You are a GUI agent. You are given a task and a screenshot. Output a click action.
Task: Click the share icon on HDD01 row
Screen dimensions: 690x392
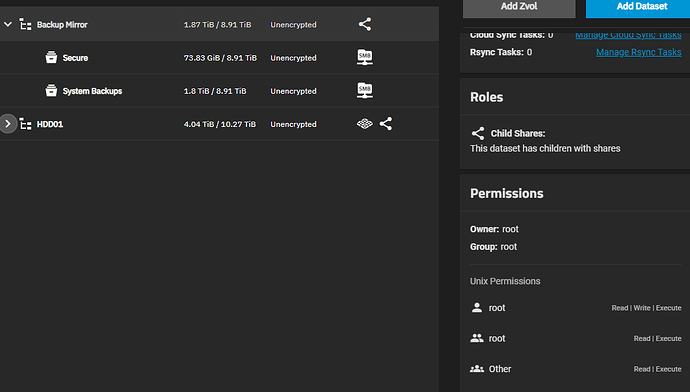pyautogui.click(x=386, y=124)
